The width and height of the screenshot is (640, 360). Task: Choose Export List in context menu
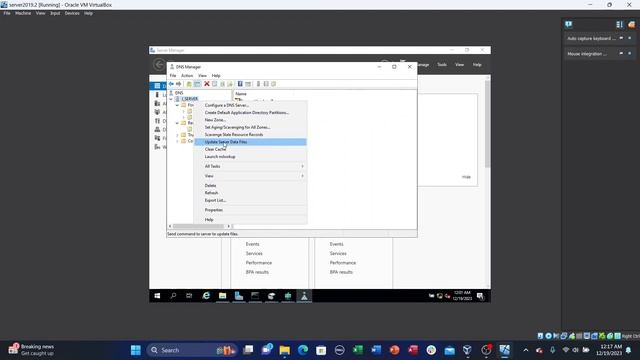click(x=250, y=200)
